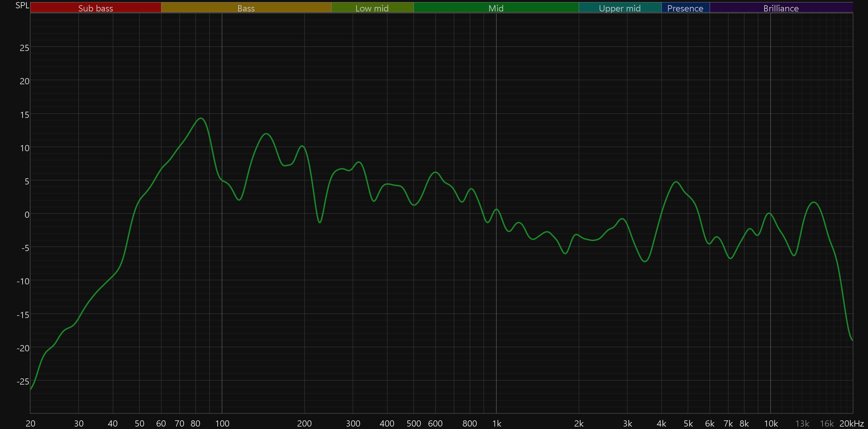Select the Upper mid band label
The image size is (868, 429).
point(620,8)
